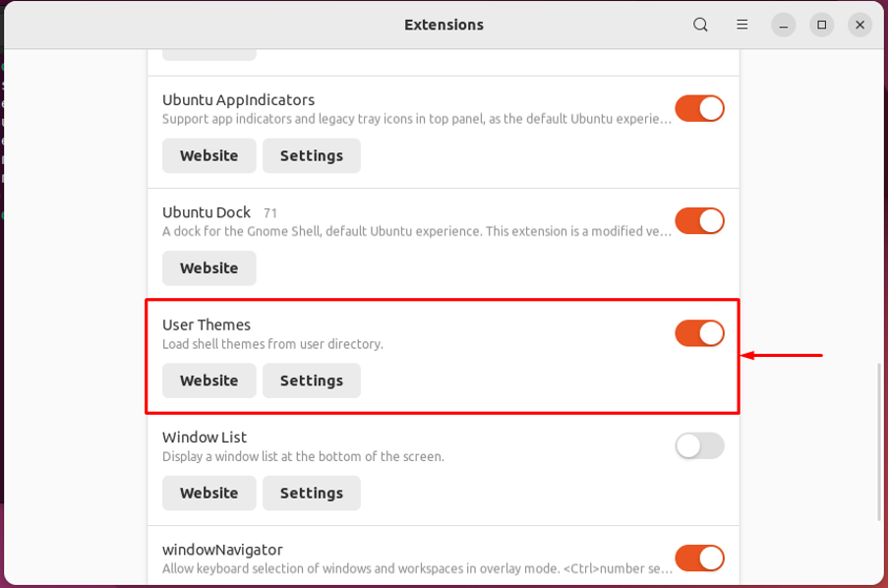The height and width of the screenshot is (588, 889).
Task: Turn off the Ubuntu Dock extension switch
Action: click(699, 220)
